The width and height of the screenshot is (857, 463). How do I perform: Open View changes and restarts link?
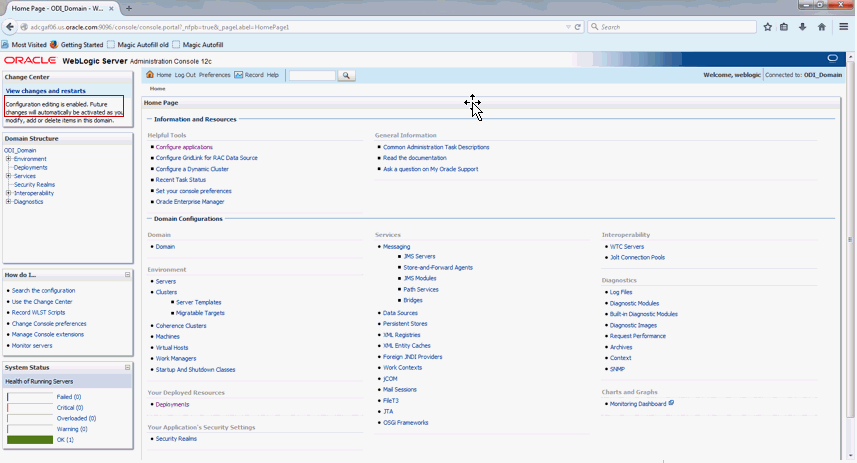click(45, 91)
